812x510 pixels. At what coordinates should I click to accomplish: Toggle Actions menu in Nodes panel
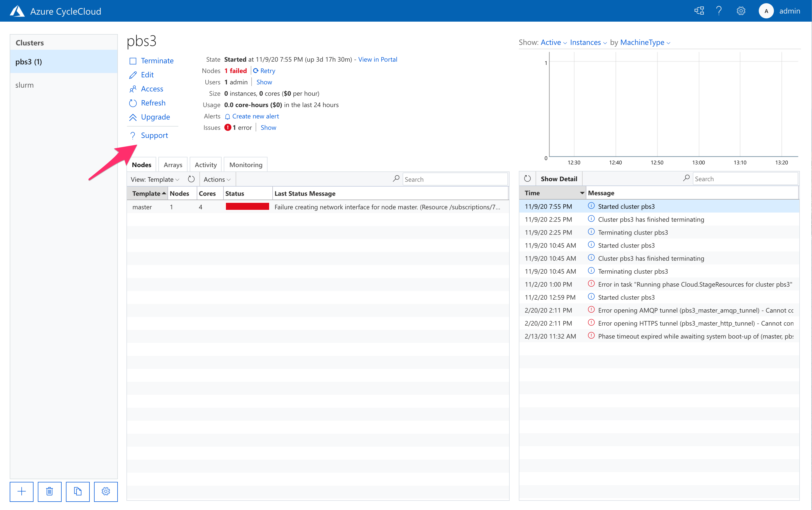217,179
